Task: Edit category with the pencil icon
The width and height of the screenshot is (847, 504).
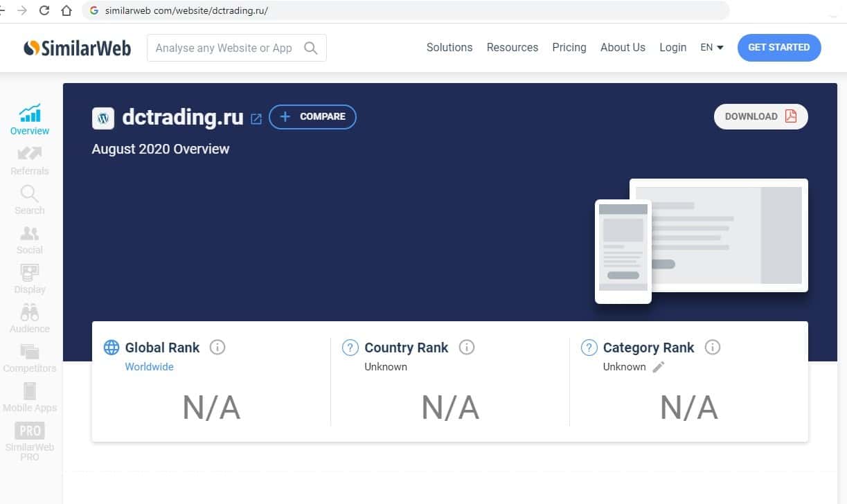Action: click(x=659, y=367)
